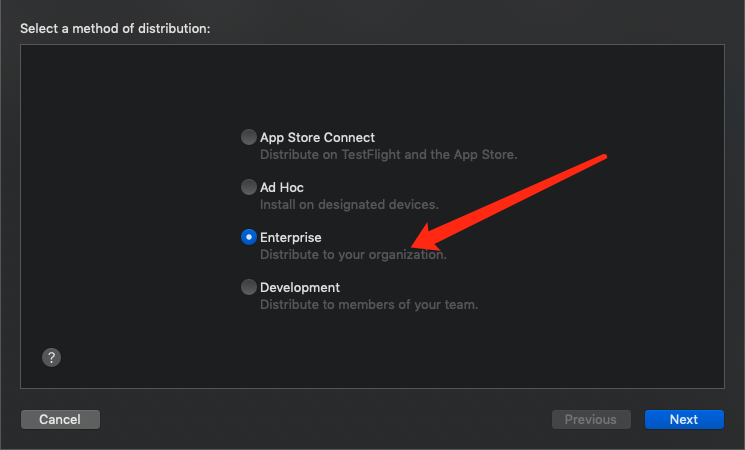Click the selected Enterprise radio button
745x450 pixels.
coord(248,237)
